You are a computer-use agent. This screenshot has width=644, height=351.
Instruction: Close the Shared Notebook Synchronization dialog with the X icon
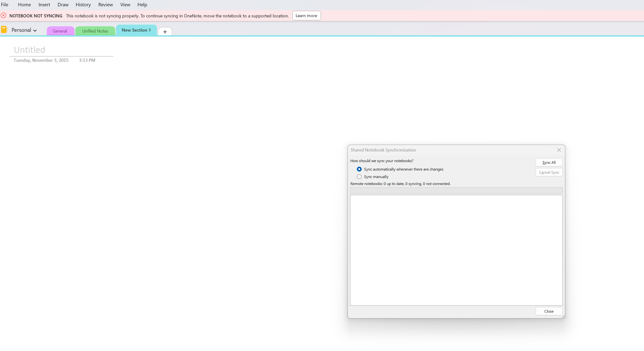tap(559, 150)
